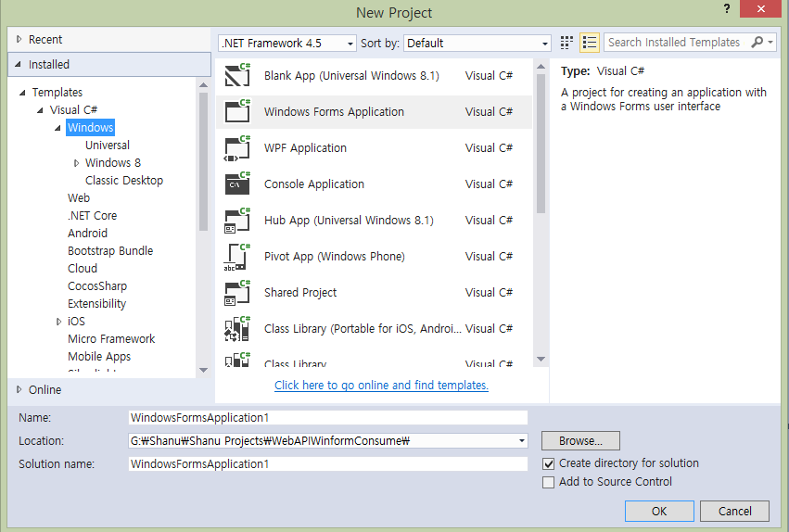
Task: Click link to find templates online
Action: pos(381,386)
